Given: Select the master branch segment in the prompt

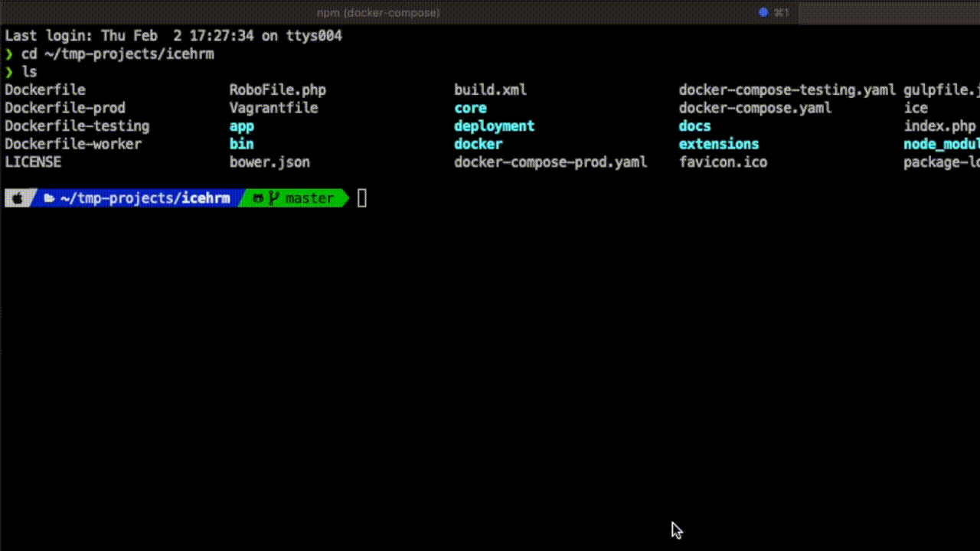Looking at the screenshot, I should click(307, 197).
